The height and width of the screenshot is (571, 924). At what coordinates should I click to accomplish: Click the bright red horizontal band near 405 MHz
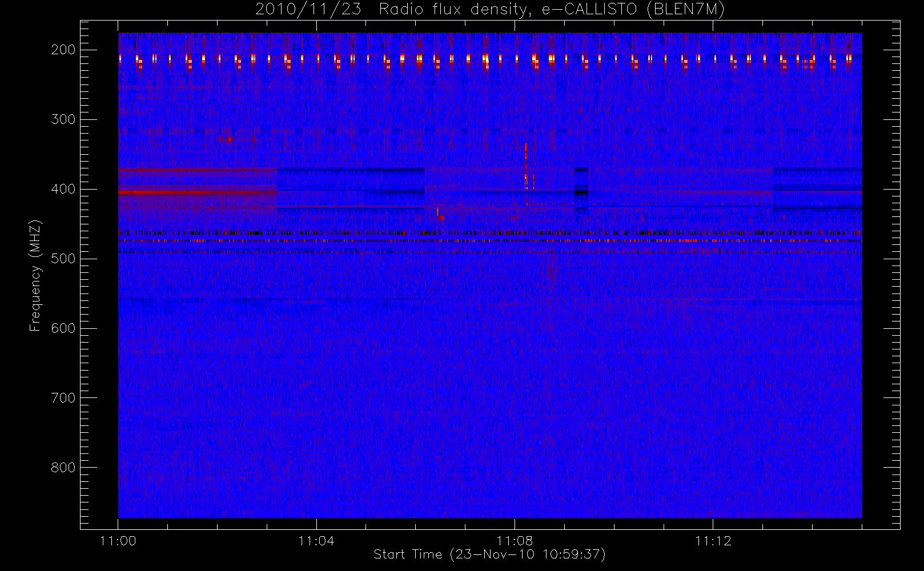point(198,192)
